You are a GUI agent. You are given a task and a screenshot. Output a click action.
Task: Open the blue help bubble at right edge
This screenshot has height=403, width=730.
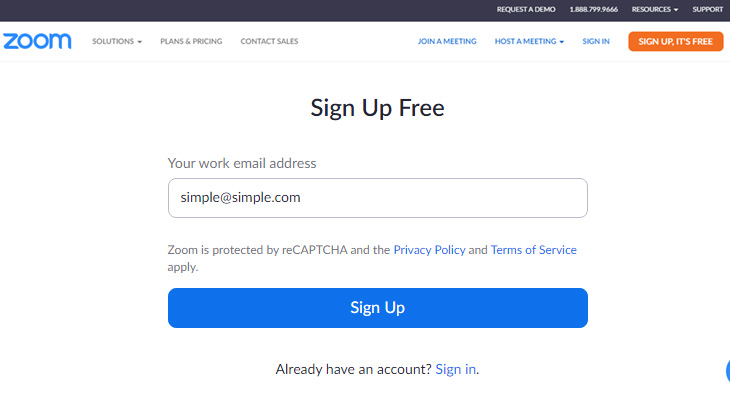pyautogui.click(x=727, y=371)
